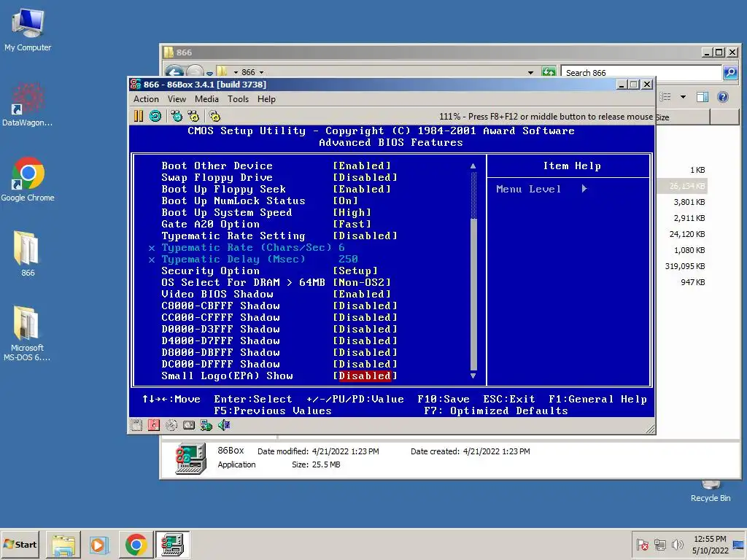The width and height of the screenshot is (747, 560).
Task: Open the View menu in 86Box
Action: pos(177,99)
